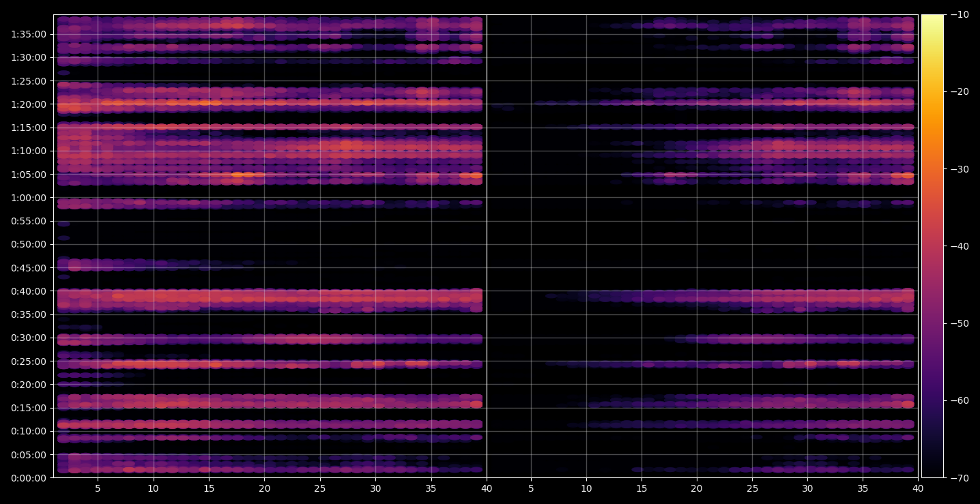The image size is (980, 504).
Task: Select the 0:35:00 y-axis tick label
Action: pyautogui.click(x=29, y=314)
